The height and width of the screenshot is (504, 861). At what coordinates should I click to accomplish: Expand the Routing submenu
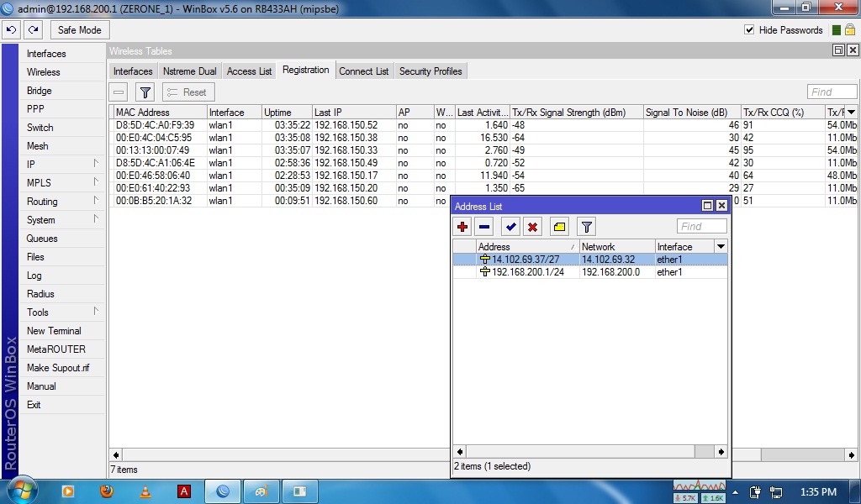pos(61,202)
